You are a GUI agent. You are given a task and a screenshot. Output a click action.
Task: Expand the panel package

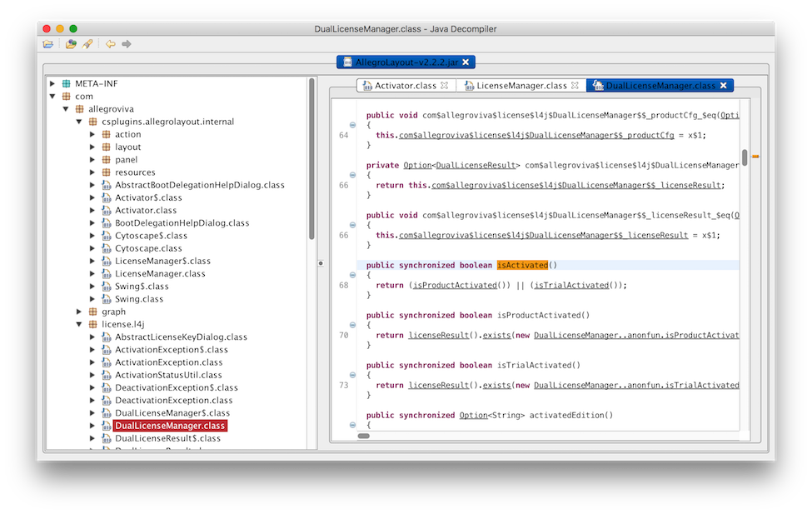click(x=92, y=160)
